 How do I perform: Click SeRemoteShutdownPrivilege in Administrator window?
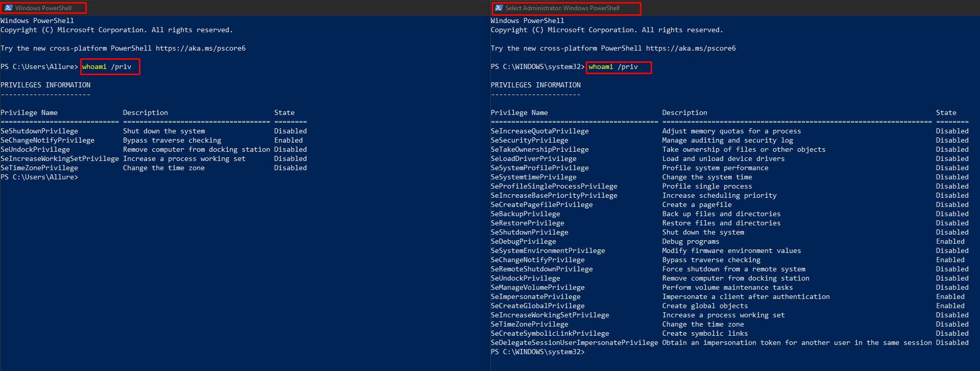[x=542, y=269]
